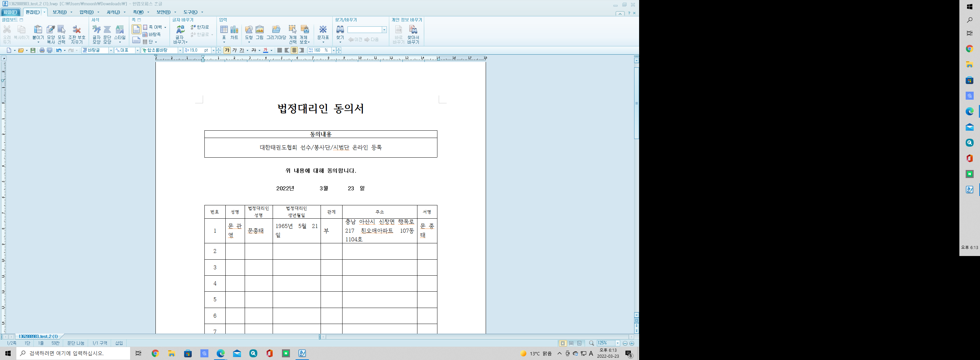Viewport: 980px width, 360px height.
Task: Click the taskbar search box
Action: [x=74, y=354]
